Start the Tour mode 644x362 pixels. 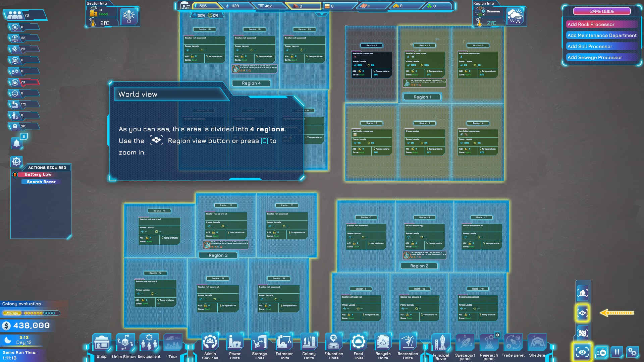173,343
